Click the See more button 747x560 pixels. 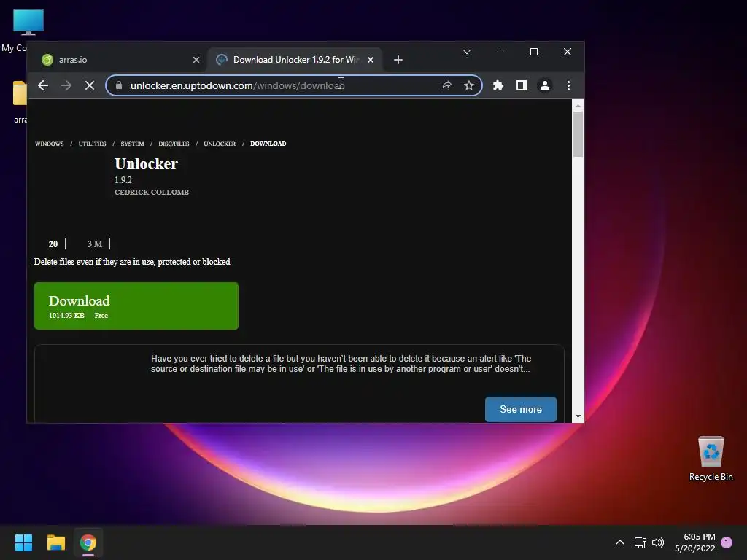click(521, 409)
